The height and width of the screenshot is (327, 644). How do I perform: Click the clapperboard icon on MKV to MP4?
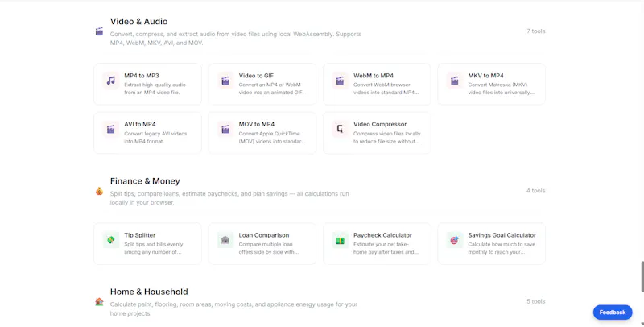(x=455, y=81)
